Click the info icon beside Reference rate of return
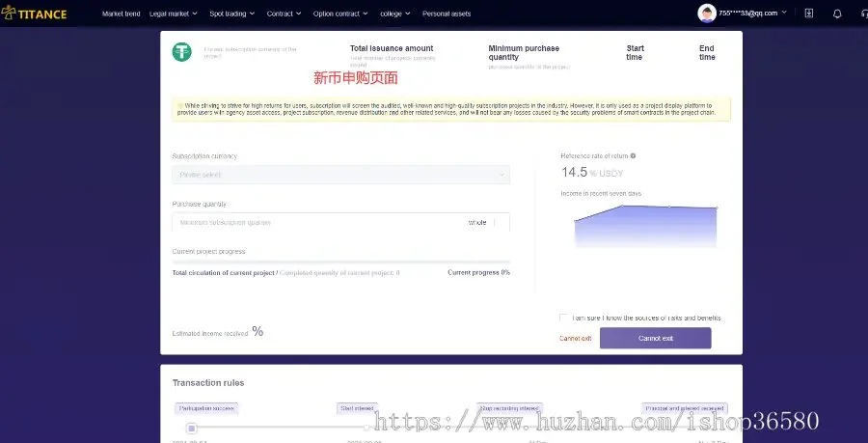Viewport: 868px width, 443px height. pos(633,156)
